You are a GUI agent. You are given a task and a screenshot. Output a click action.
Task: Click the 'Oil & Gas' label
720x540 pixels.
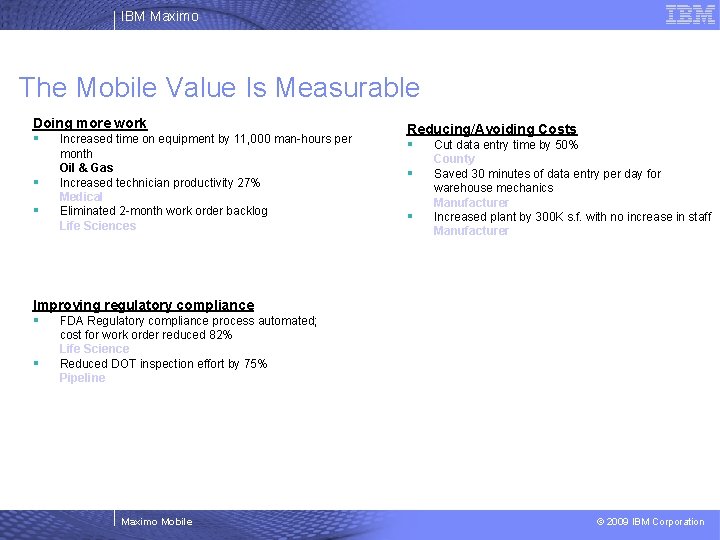(86, 168)
